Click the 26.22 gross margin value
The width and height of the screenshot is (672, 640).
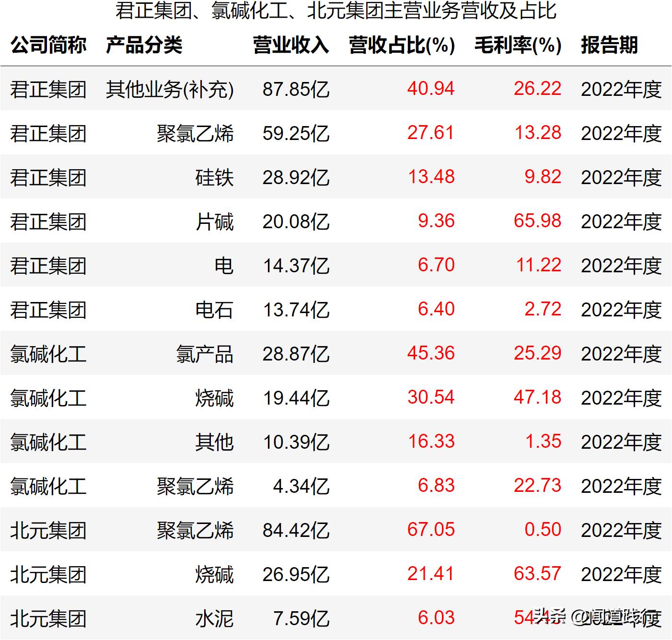[537, 89]
